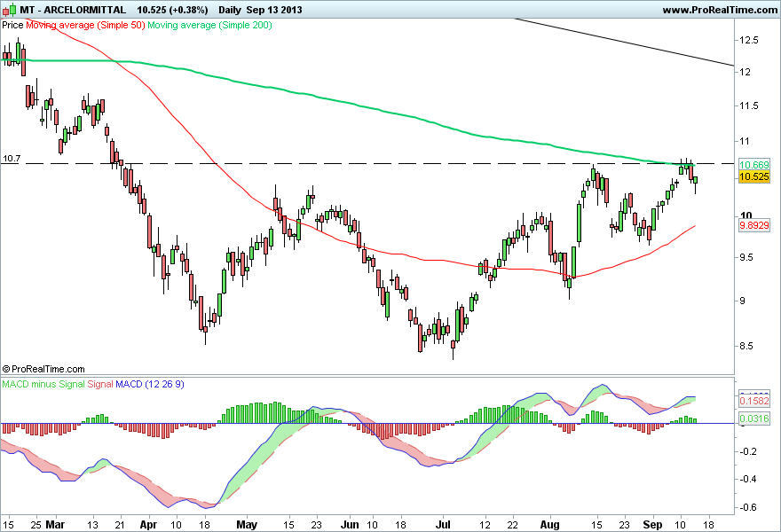
Task: Click the May month label on time axis
Action: coord(247,525)
